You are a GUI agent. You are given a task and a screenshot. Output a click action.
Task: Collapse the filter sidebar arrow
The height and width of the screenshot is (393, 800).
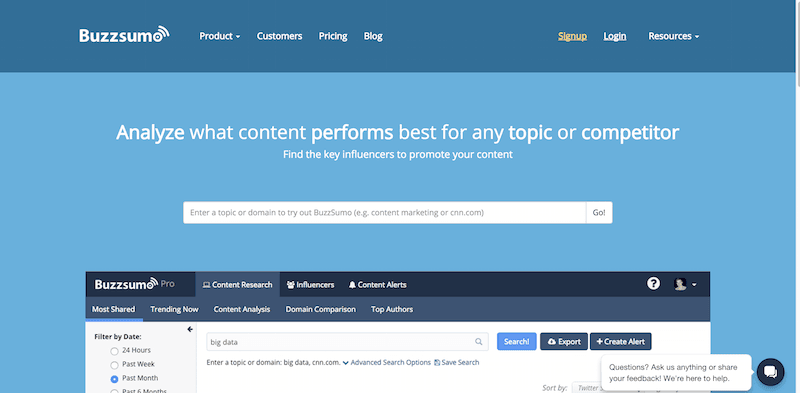(190, 329)
